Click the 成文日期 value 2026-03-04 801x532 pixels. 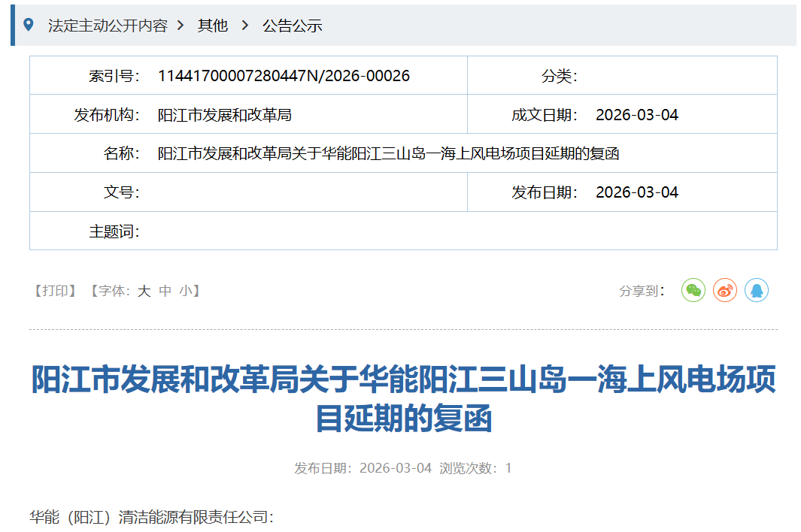[x=636, y=115]
